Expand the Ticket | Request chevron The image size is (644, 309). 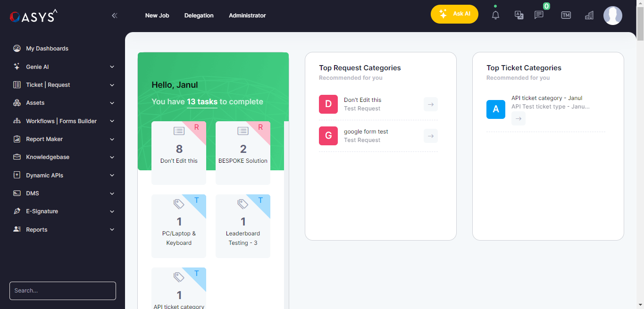tap(112, 85)
